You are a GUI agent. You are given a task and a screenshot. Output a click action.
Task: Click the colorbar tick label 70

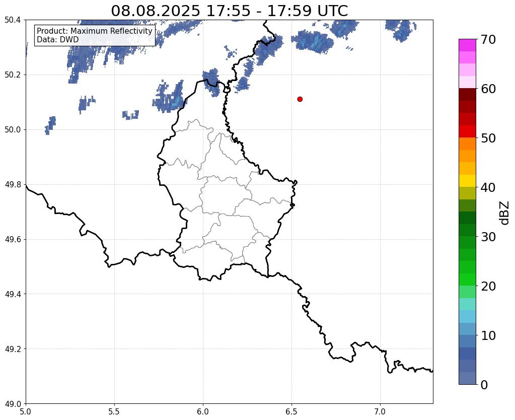coord(488,39)
